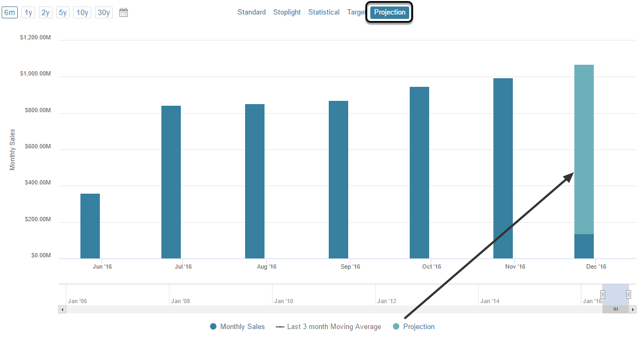The height and width of the screenshot is (342, 644).
Task: Click the navigator scrollbar thumb
Action: coord(615,309)
